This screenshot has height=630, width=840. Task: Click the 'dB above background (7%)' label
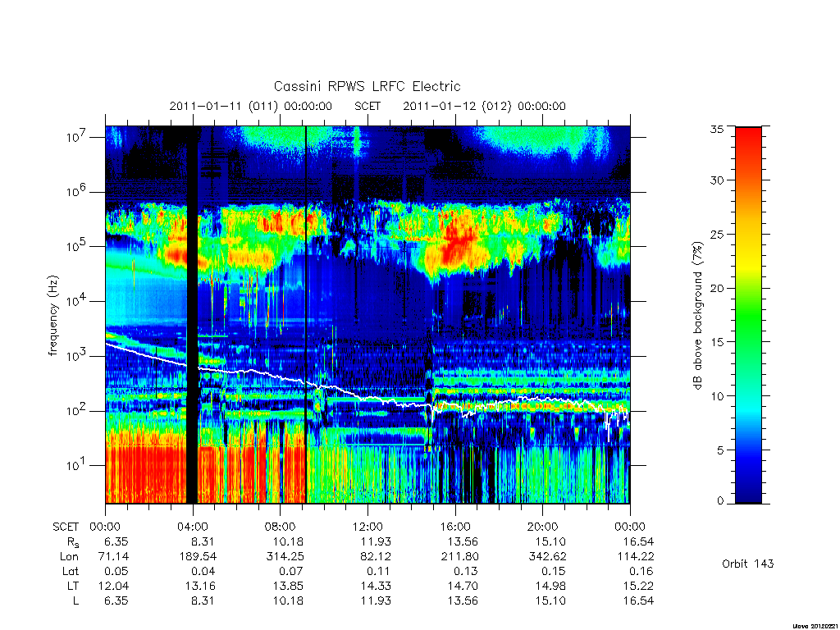coord(697,315)
